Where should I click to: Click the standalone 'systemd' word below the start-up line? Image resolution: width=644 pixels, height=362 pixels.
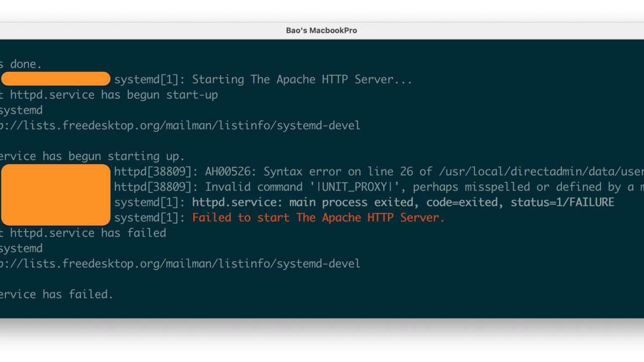[x=21, y=109]
